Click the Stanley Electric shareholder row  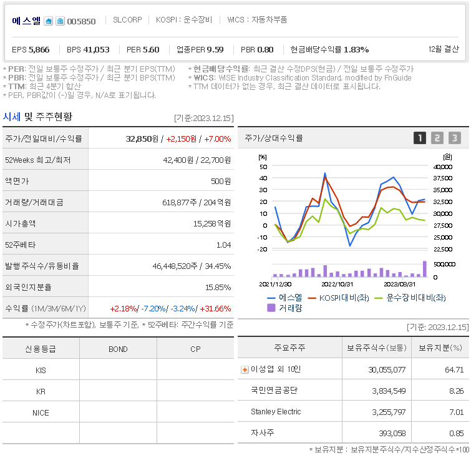[353, 412]
